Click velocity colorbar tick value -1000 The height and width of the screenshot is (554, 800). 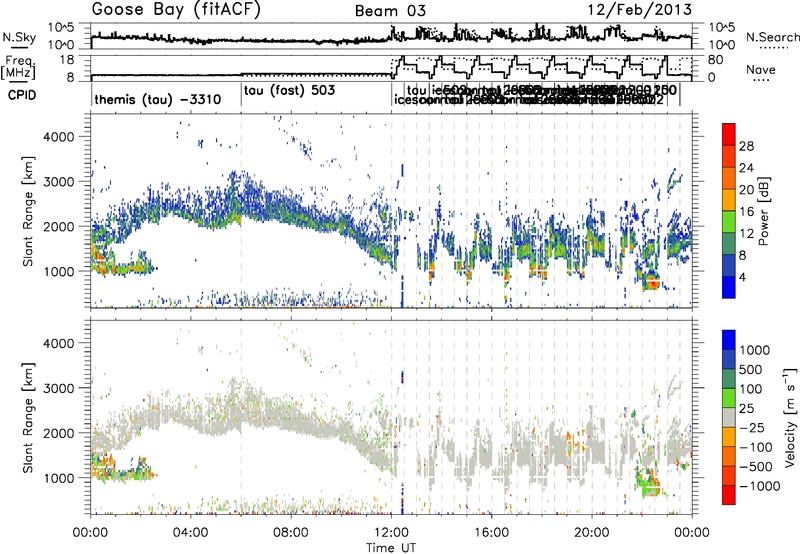point(760,486)
